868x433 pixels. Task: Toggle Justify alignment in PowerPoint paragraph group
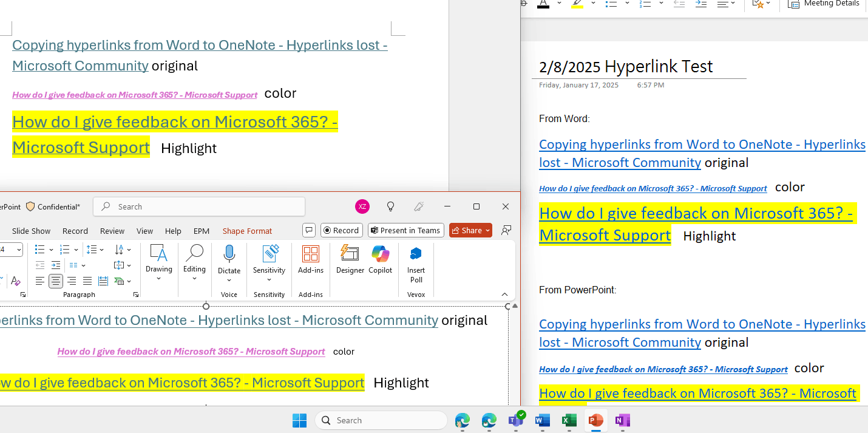87,281
